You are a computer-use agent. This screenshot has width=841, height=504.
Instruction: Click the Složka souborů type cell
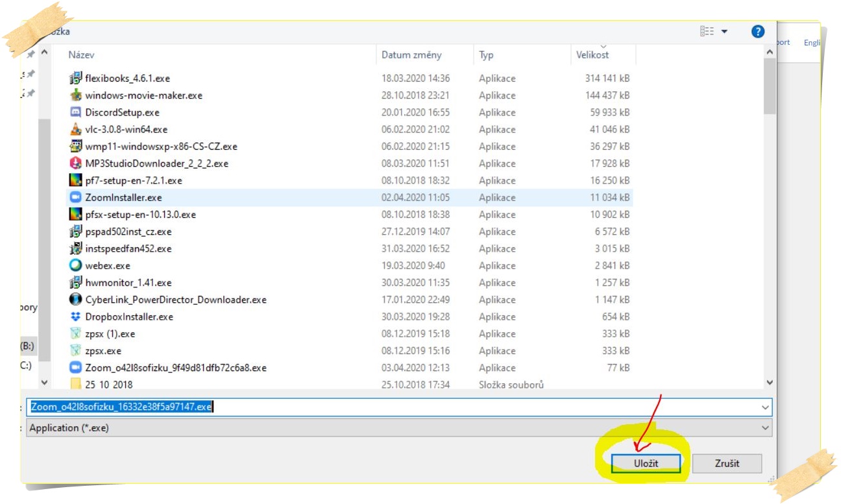tap(511, 384)
